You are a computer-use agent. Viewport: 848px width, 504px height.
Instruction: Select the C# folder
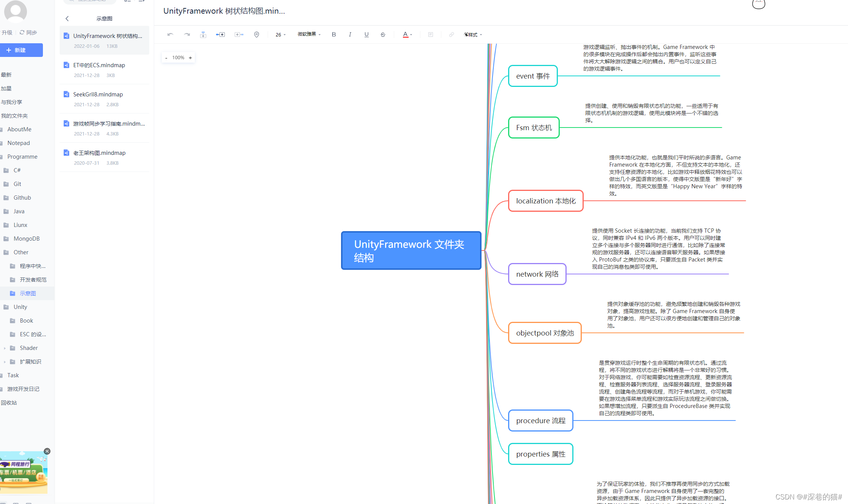pyautogui.click(x=17, y=170)
